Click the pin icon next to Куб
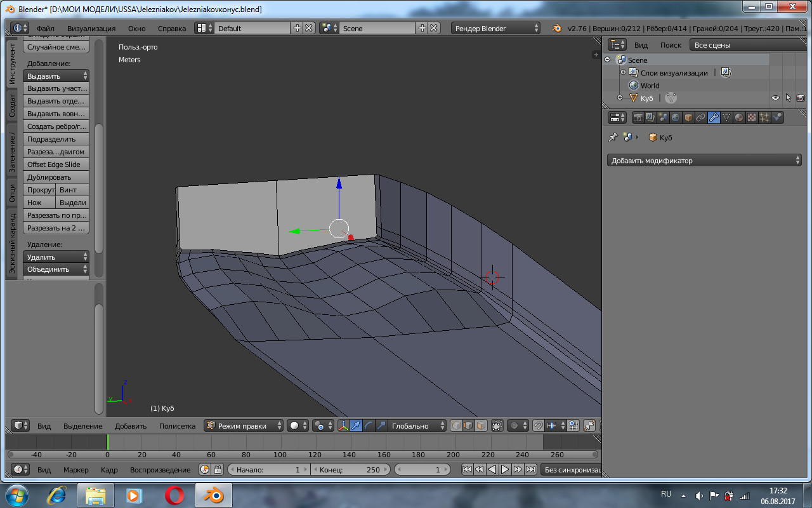The image size is (812, 508). point(613,137)
